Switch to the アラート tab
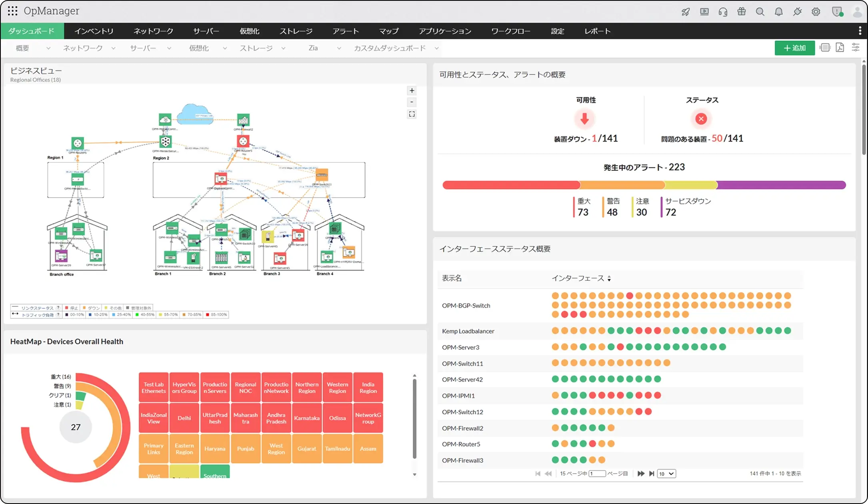This screenshot has height=504, width=868. [346, 31]
